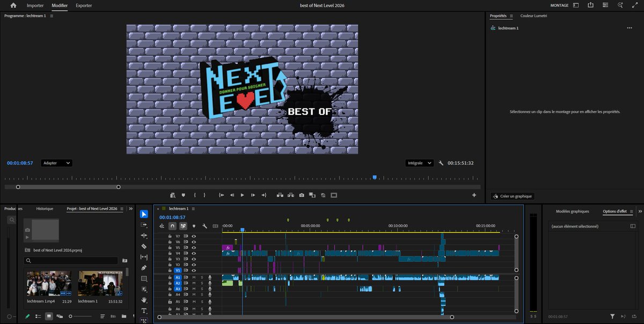Toggle insert sequences as nests button
This screenshot has width=644, height=324.
click(x=162, y=226)
